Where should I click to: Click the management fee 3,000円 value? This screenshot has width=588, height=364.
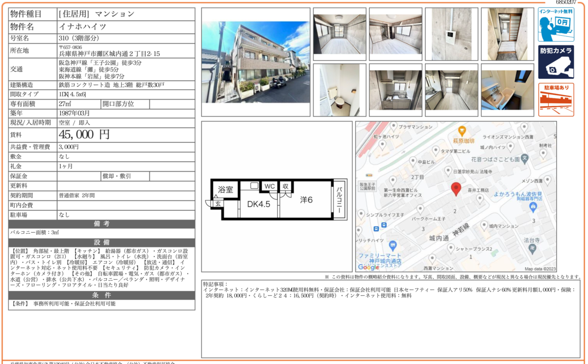69,147
